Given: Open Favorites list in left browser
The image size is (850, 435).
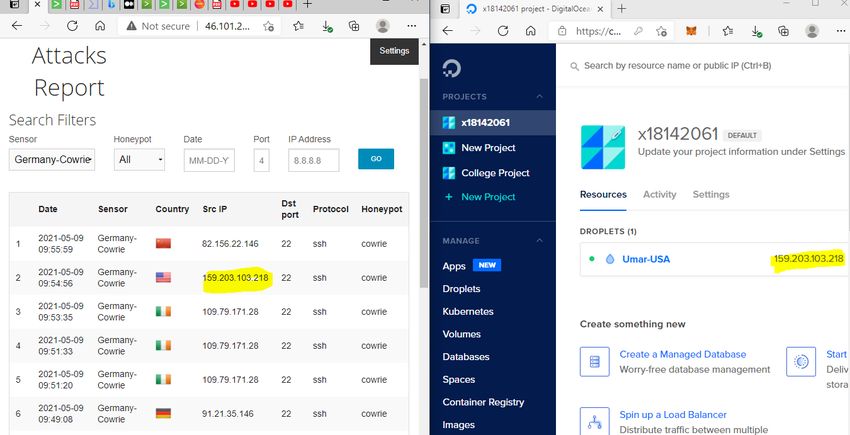Looking at the screenshot, I should [298, 26].
